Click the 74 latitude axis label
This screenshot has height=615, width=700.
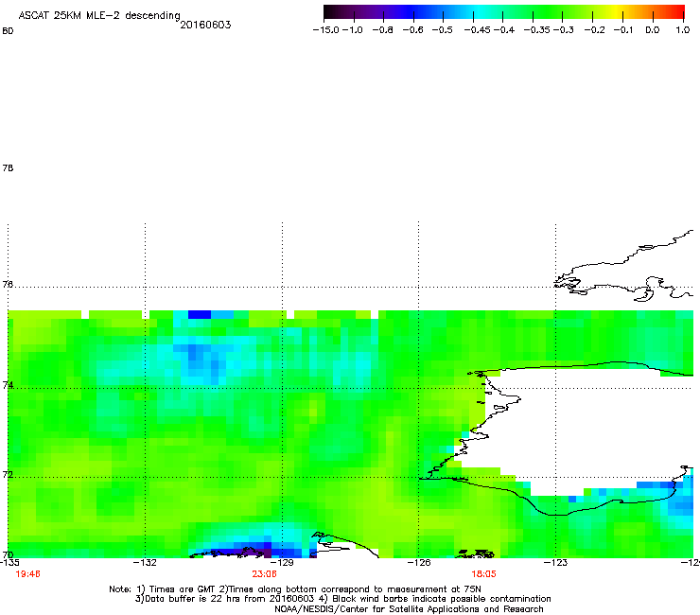(x=8, y=385)
